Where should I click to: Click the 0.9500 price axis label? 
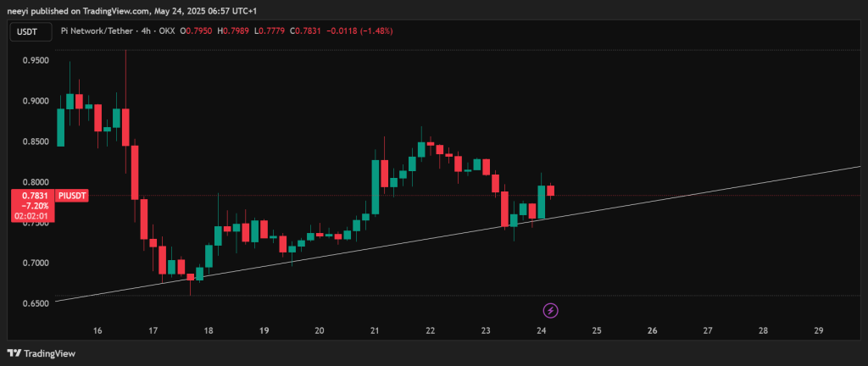tap(36, 61)
